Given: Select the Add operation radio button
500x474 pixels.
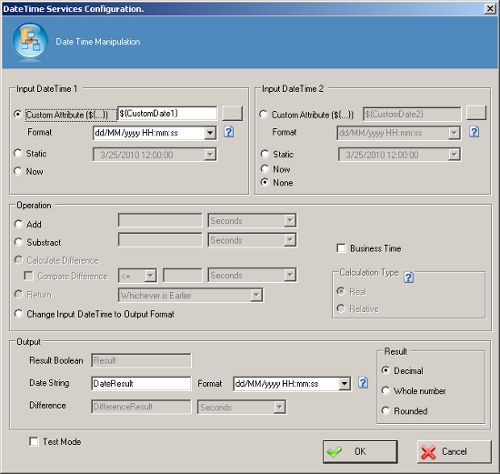Looking at the screenshot, I should coord(18,224).
